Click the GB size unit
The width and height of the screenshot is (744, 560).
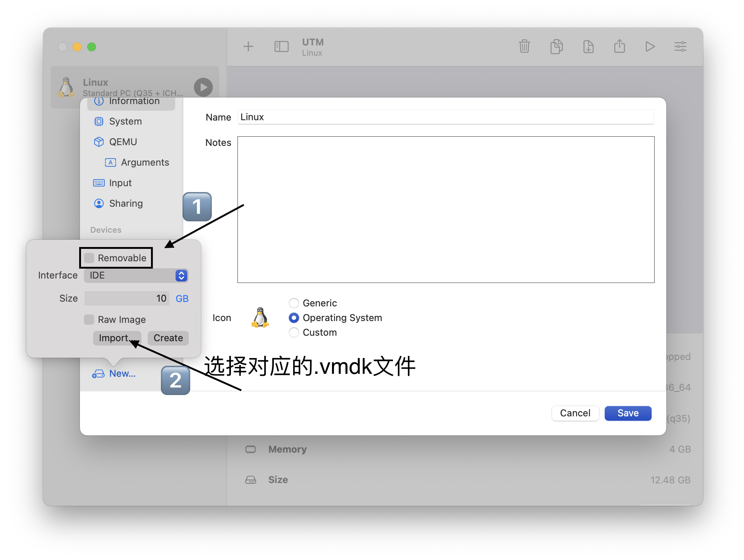(182, 299)
